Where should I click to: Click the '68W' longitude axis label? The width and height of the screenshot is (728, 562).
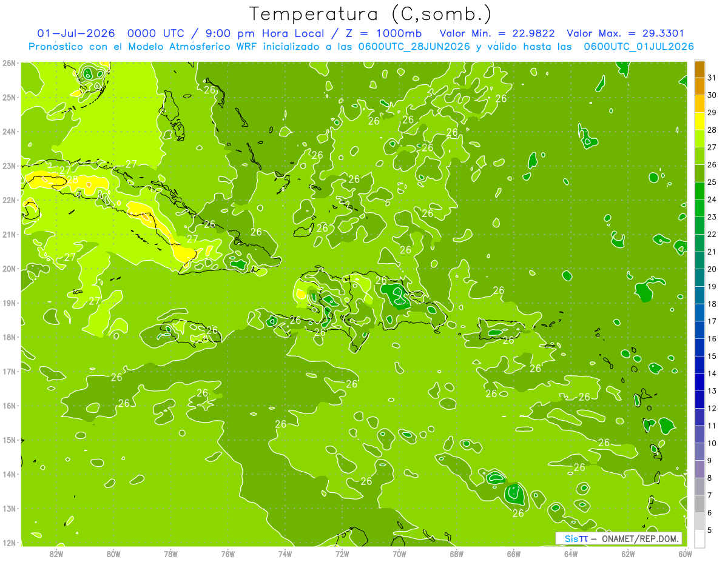pos(457,554)
